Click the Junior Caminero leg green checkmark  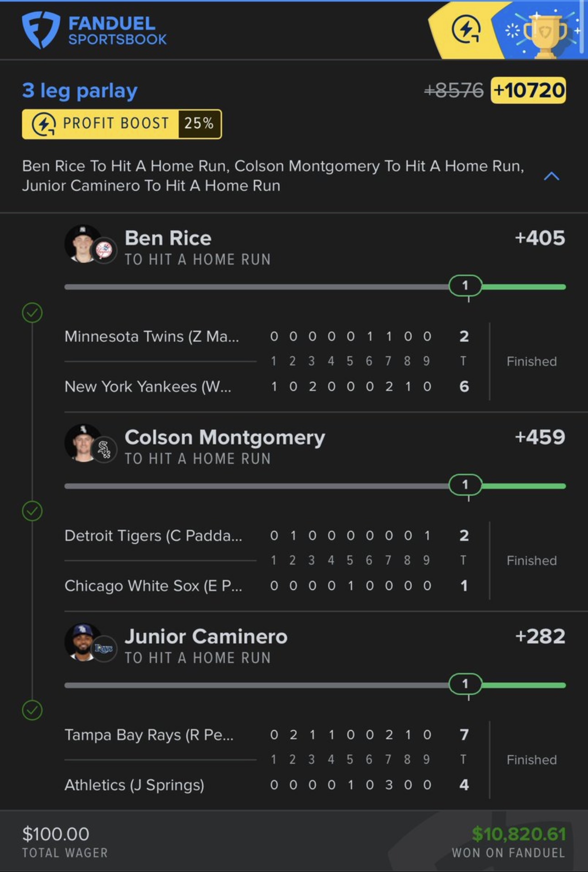(32, 710)
